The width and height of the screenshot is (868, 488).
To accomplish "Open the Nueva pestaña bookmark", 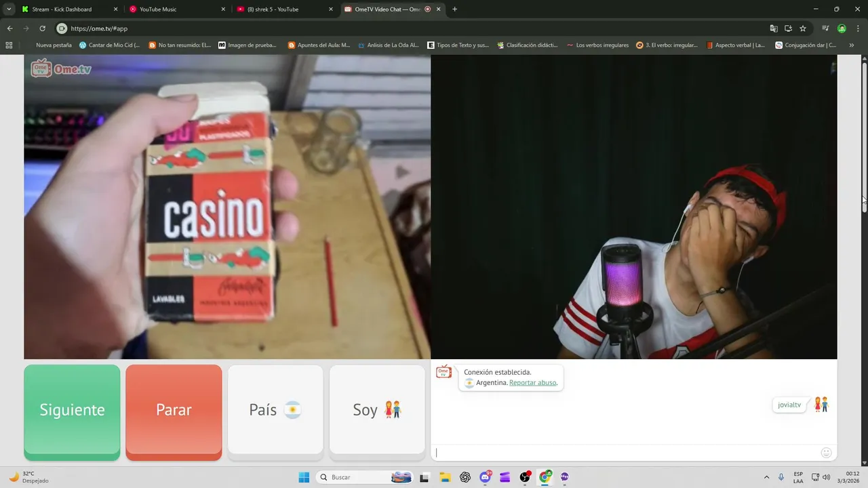I will click(54, 45).
